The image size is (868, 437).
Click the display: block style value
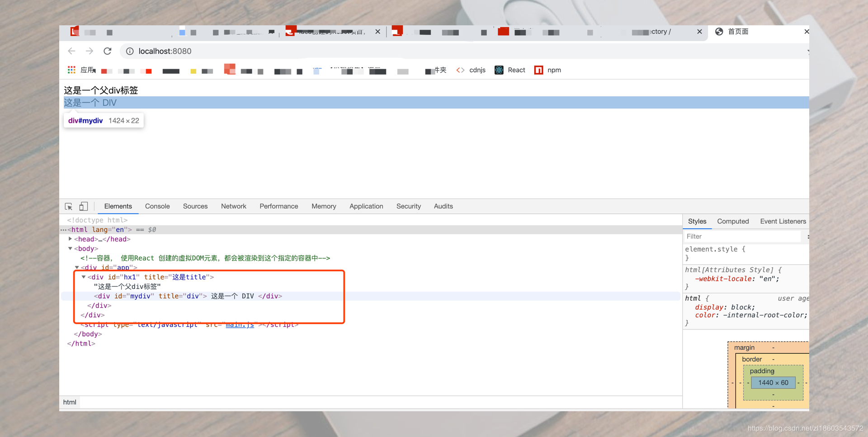click(743, 307)
